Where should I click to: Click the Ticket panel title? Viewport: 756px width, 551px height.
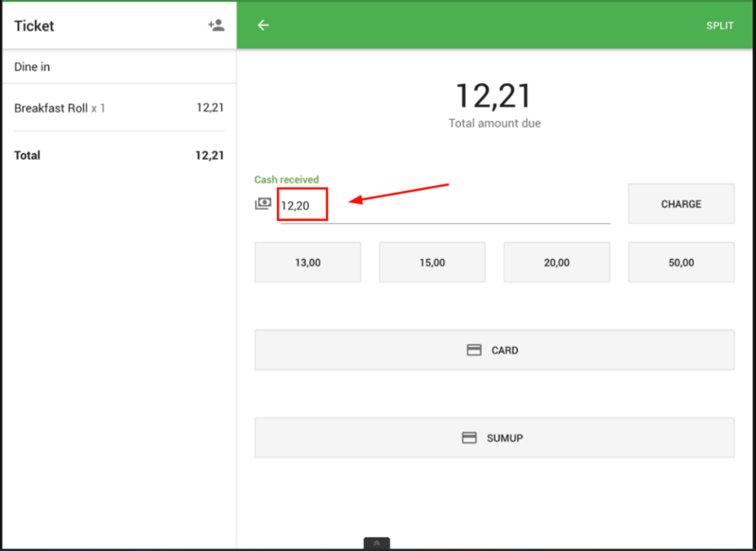(x=34, y=26)
